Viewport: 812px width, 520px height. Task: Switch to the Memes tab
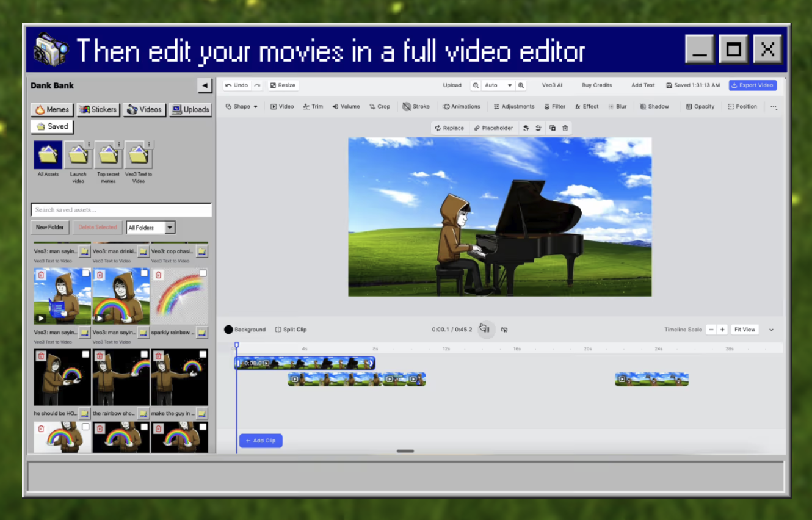coord(52,110)
